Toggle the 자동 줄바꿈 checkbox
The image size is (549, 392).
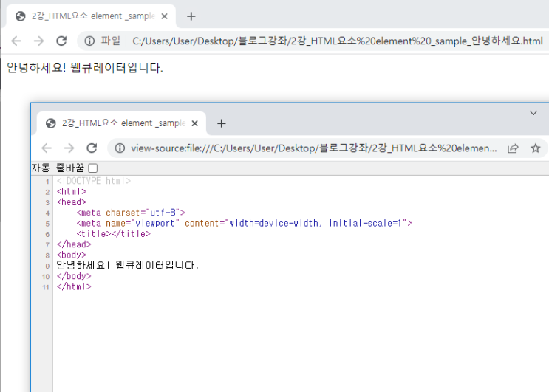(93, 168)
